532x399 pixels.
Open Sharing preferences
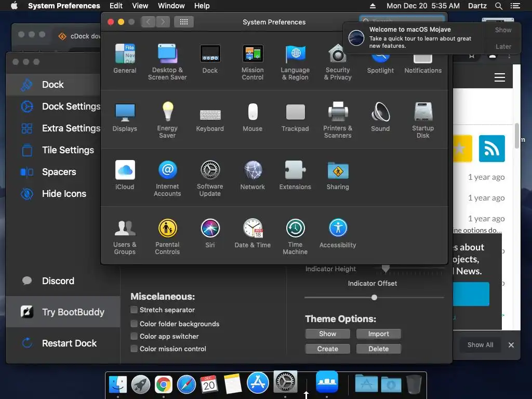[338, 175]
